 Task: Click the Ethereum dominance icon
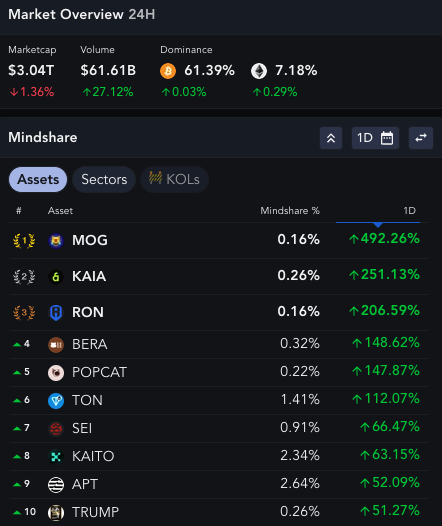click(x=259, y=71)
